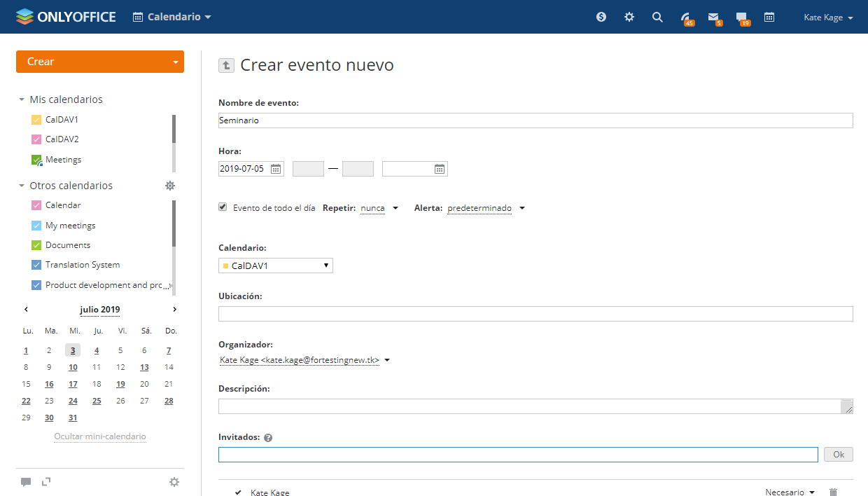The height and width of the screenshot is (496, 868).
Task: Open portal settings gear in header
Action: (629, 18)
